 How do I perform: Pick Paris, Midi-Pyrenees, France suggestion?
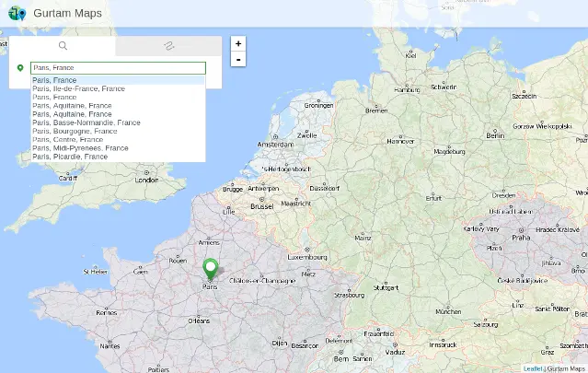click(118, 148)
